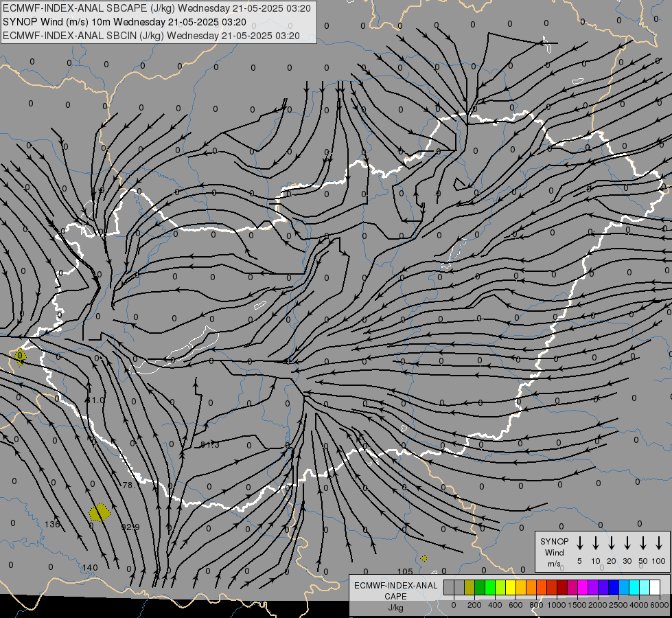Select the pure yellow CAPE legend swatch

coord(511,587)
